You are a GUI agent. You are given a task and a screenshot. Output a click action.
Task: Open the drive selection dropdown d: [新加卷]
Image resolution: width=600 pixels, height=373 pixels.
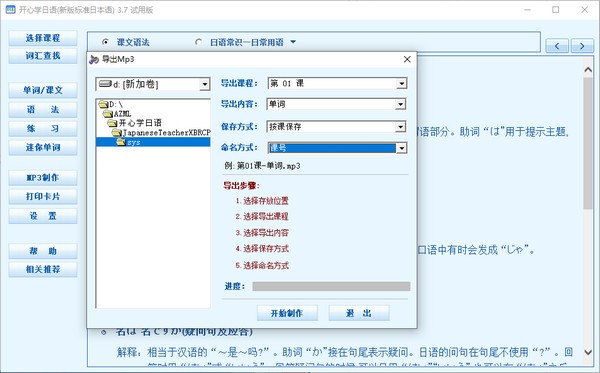click(x=205, y=84)
